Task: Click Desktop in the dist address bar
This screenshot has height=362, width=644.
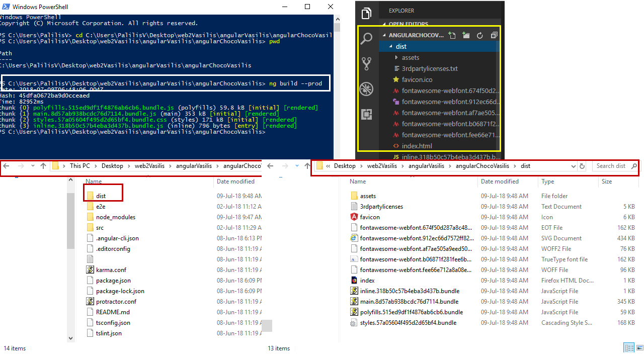Action: pyautogui.click(x=345, y=166)
